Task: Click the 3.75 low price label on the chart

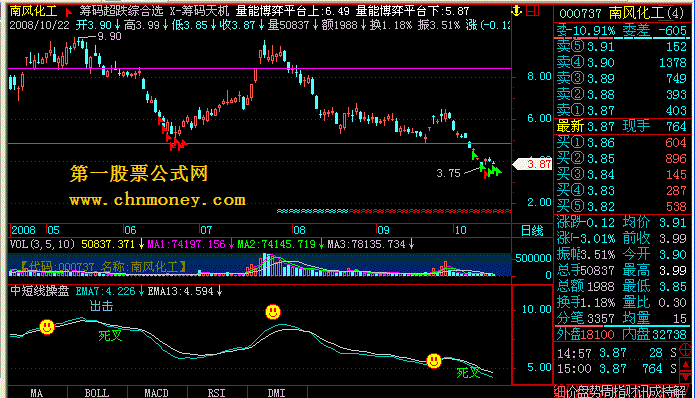Action: pyautogui.click(x=449, y=173)
